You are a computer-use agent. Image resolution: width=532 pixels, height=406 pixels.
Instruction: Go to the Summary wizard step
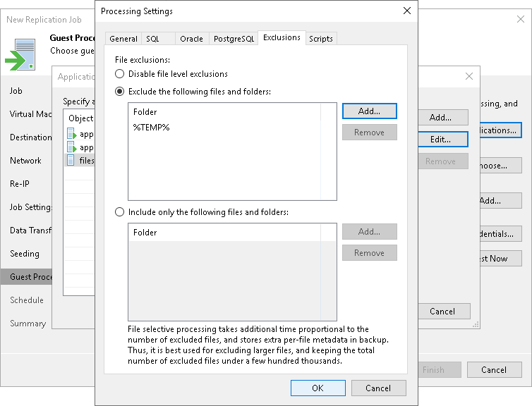pyautogui.click(x=28, y=324)
